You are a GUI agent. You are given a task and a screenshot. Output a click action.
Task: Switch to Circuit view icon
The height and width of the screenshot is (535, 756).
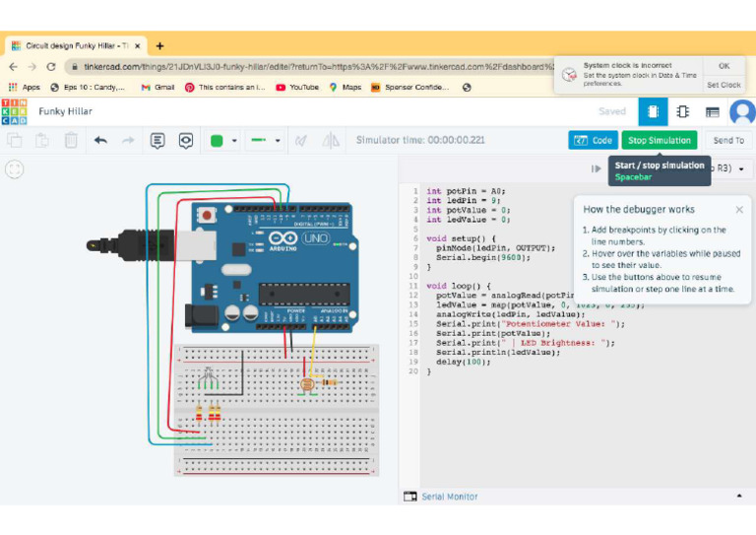pyautogui.click(x=653, y=111)
